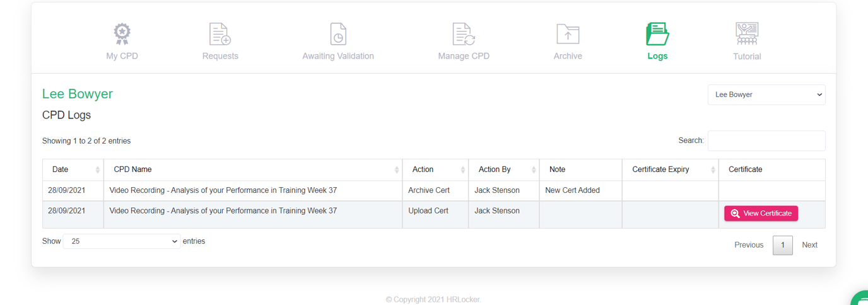
Task: Open the Lee Bowyer employee dropdown
Action: point(766,95)
